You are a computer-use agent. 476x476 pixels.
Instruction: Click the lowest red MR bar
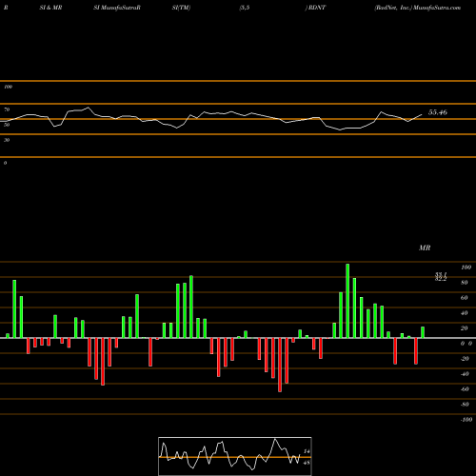tap(280, 365)
